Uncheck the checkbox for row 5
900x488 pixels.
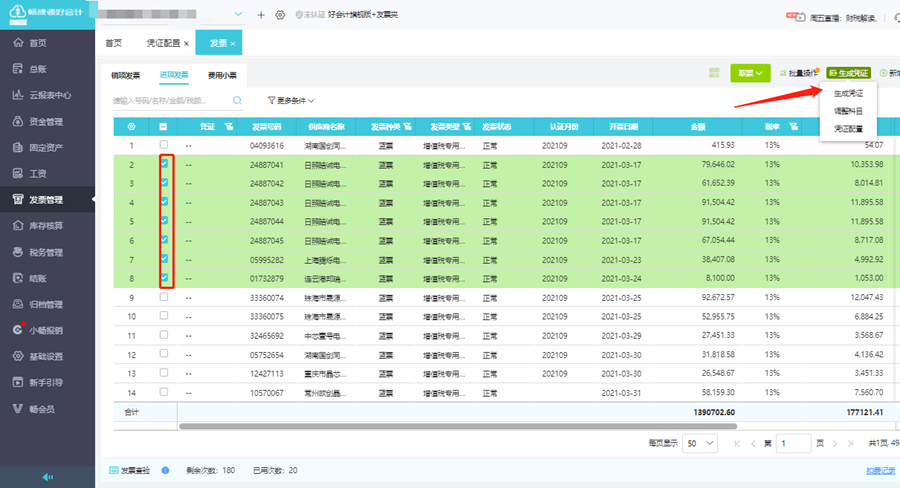pyautogui.click(x=164, y=221)
